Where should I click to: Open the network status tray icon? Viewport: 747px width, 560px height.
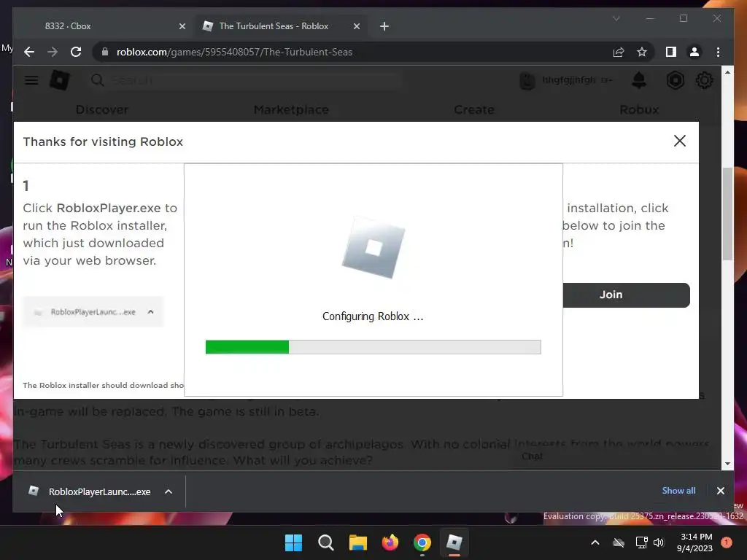click(x=642, y=542)
